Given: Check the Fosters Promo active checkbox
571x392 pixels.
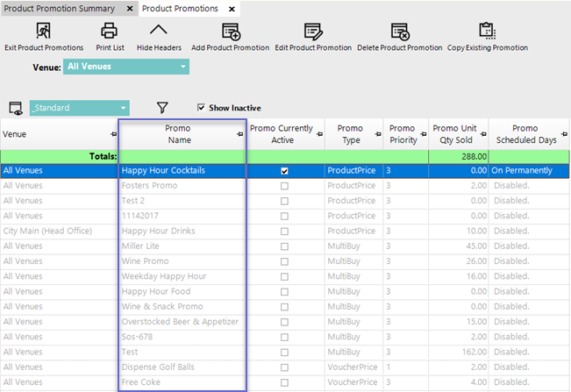Looking at the screenshot, I should coord(284,186).
